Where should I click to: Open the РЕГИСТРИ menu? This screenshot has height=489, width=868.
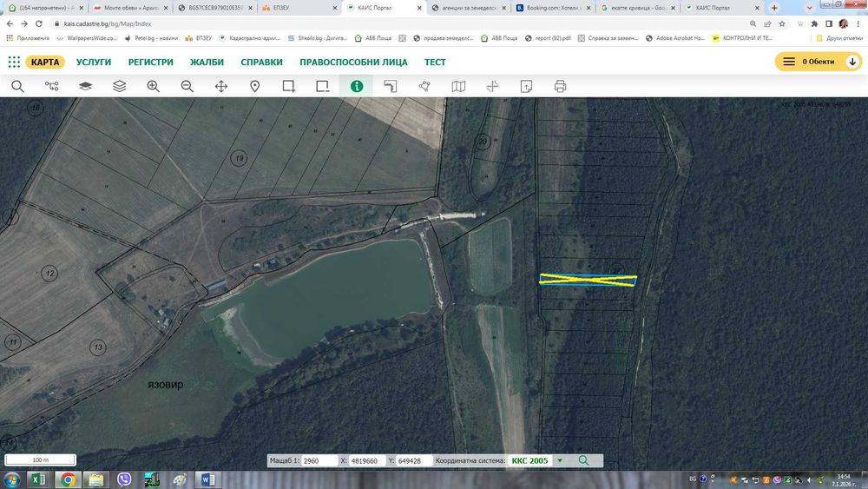click(x=150, y=62)
